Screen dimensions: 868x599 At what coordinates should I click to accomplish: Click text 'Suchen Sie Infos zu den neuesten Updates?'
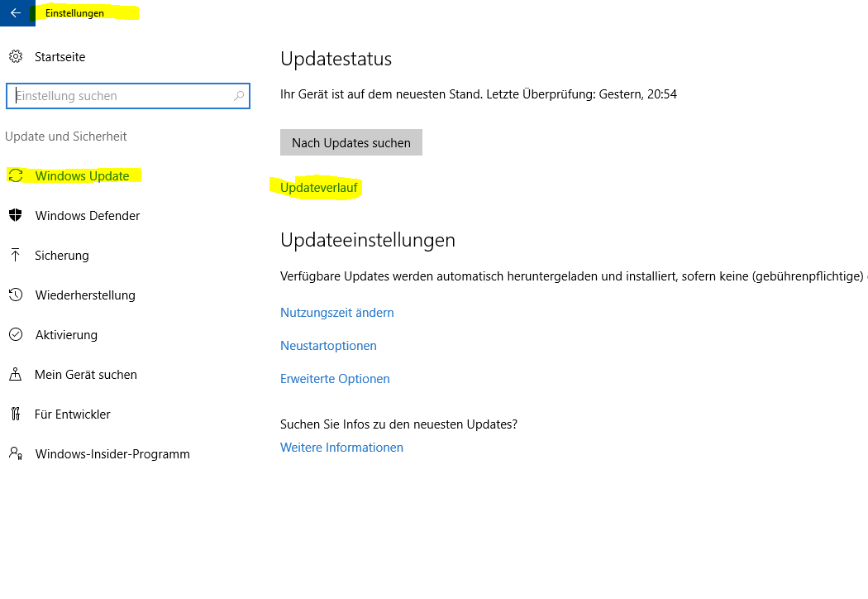point(398,424)
